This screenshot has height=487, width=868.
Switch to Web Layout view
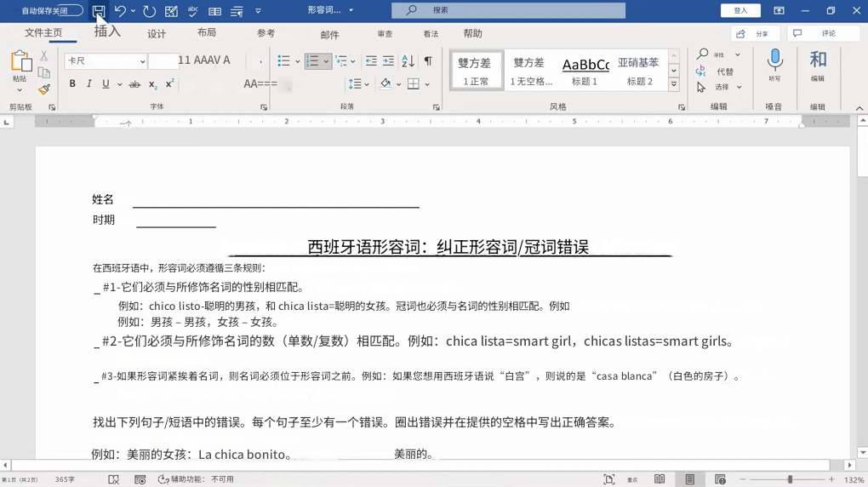click(x=720, y=479)
